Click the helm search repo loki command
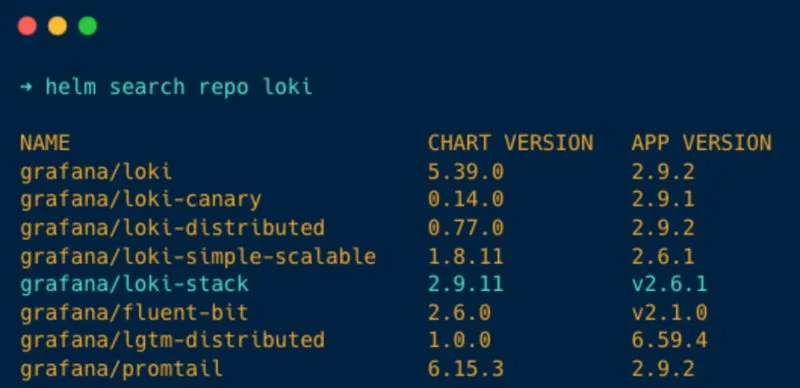The width and height of the screenshot is (800, 388). click(x=179, y=87)
